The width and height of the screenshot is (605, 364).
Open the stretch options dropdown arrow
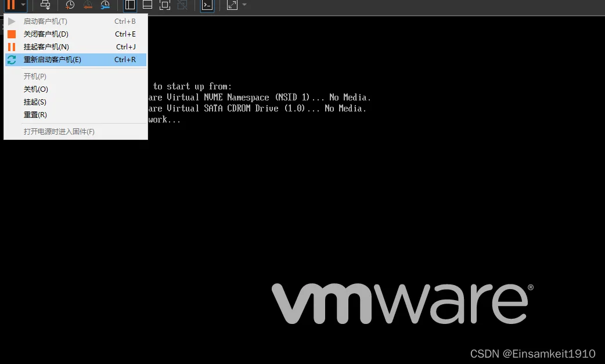point(244,5)
